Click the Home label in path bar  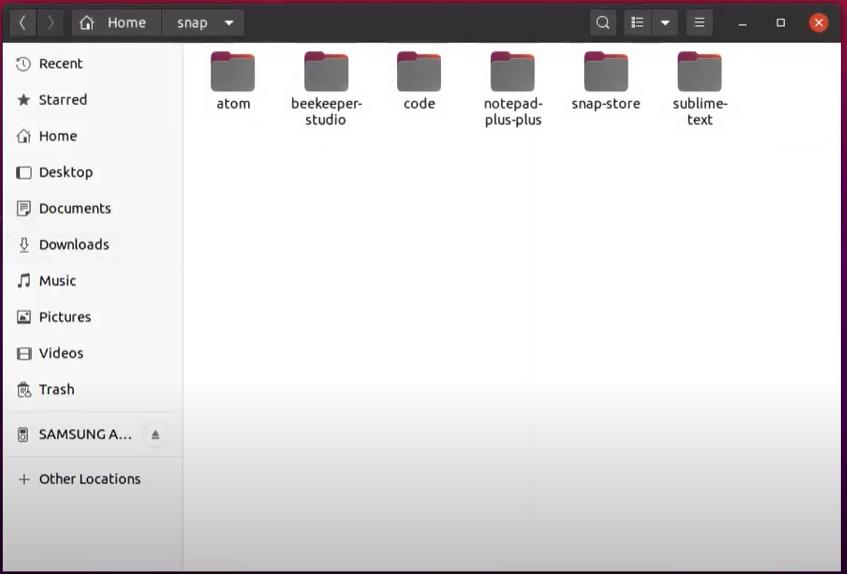pos(126,23)
